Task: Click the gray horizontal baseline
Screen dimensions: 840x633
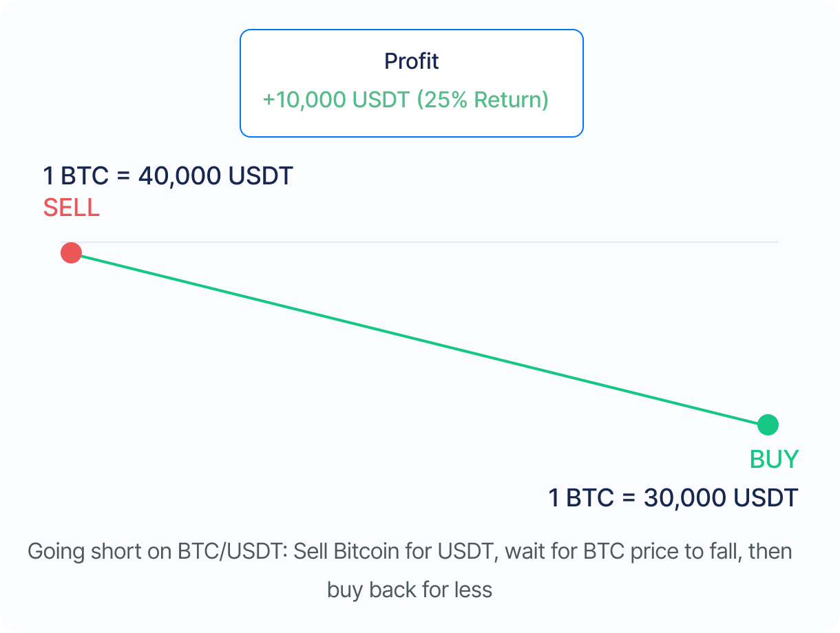Action: [482, 242]
